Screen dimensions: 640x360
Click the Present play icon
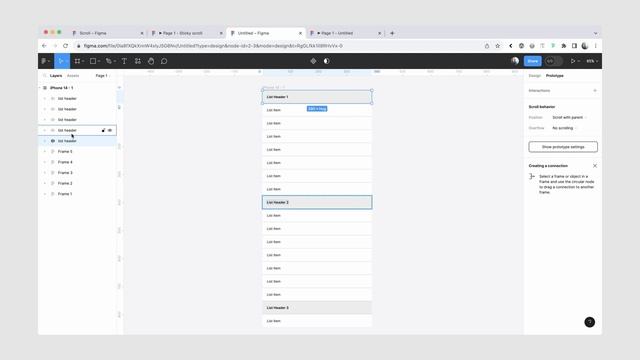pyautogui.click(x=573, y=61)
